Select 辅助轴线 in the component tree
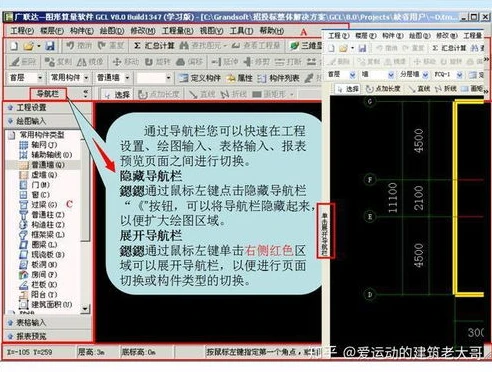 point(46,155)
